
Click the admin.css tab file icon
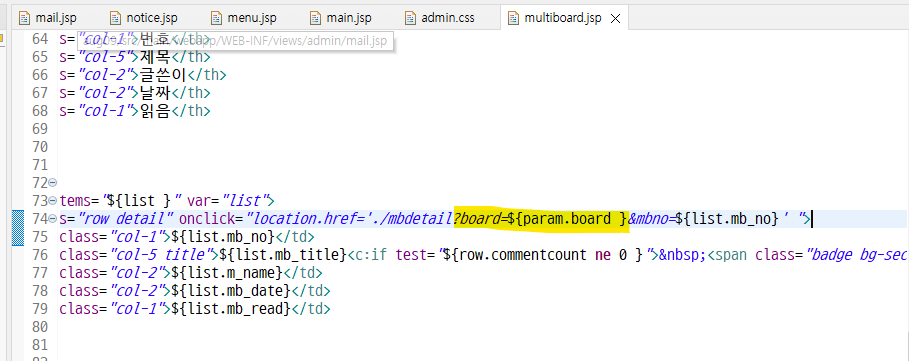pos(410,18)
